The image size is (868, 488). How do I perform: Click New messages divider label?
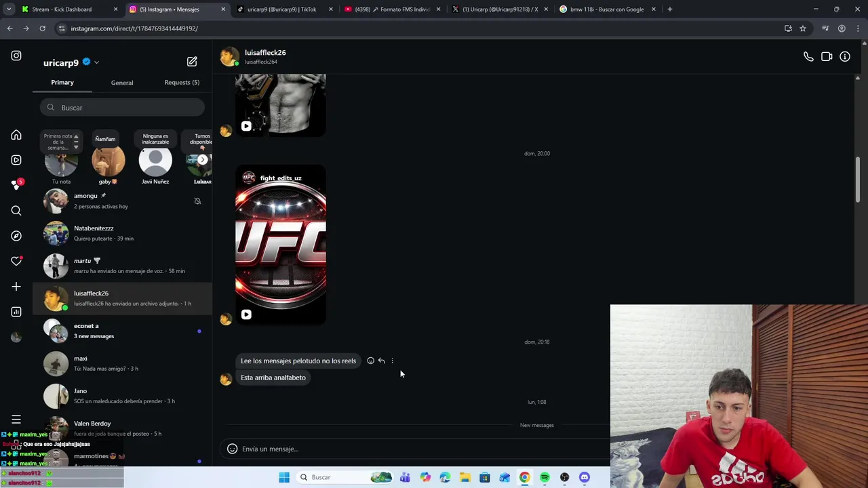click(x=536, y=425)
